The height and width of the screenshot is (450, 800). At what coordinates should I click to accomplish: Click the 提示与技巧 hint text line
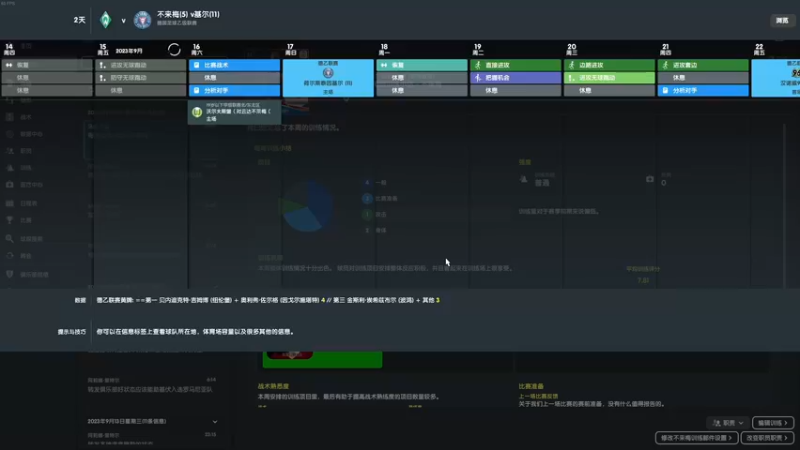pos(195,332)
